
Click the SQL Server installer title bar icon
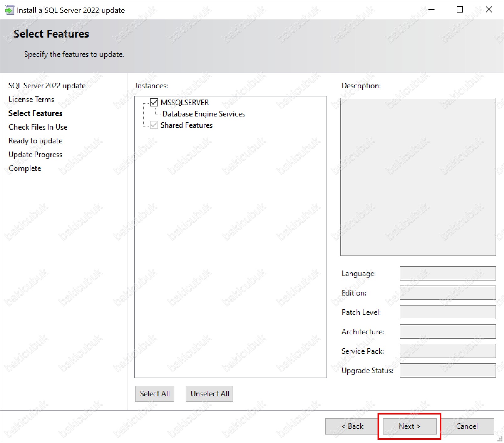click(10, 10)
